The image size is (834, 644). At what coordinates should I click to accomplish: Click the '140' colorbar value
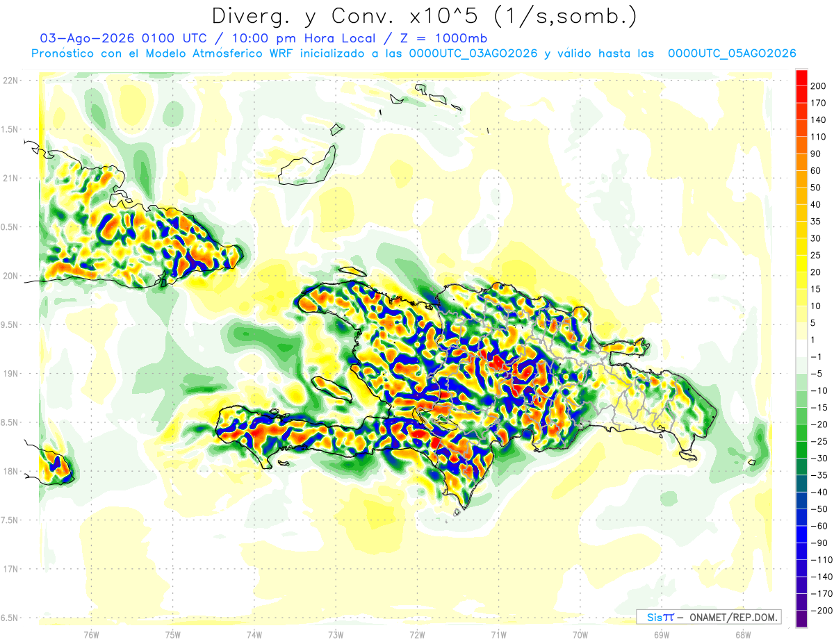tap(818, 120)
